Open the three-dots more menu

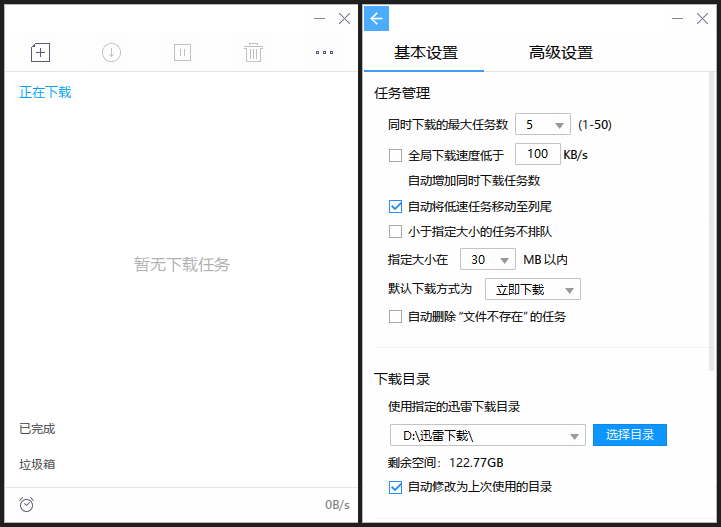pos(324,52)
